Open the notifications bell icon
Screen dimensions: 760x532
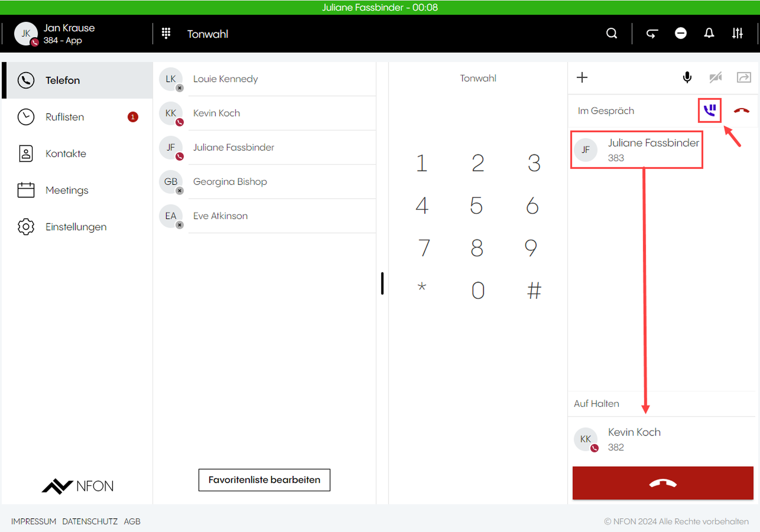tap(709, 33)
